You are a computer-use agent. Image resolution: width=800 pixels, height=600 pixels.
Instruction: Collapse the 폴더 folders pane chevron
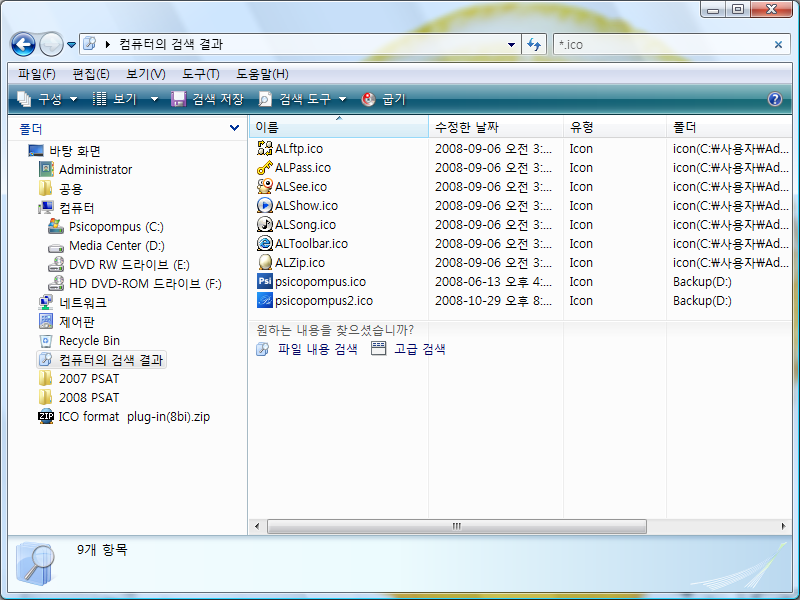click(234, 128)
